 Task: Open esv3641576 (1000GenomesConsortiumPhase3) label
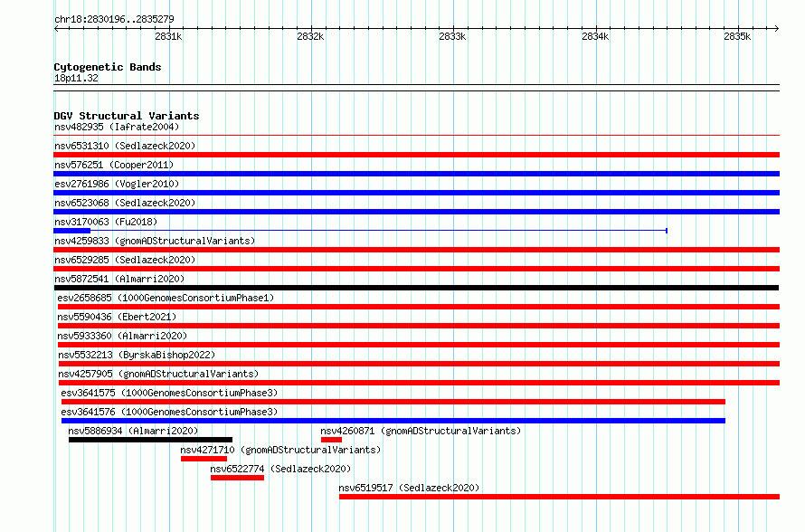tap(169, 412)
